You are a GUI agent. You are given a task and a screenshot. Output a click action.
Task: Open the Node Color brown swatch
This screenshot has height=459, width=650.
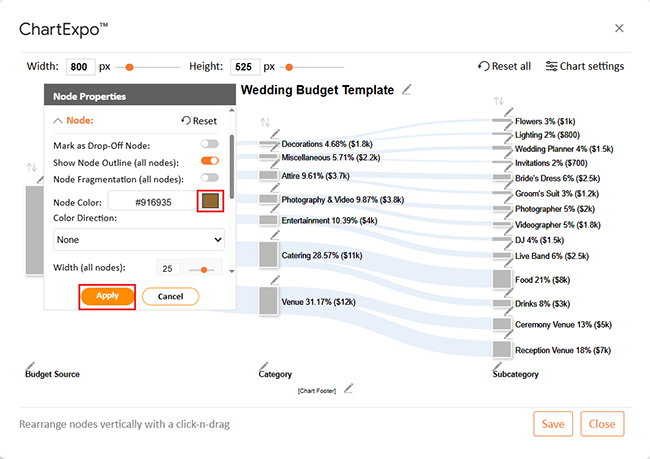[x=210, y=201]
